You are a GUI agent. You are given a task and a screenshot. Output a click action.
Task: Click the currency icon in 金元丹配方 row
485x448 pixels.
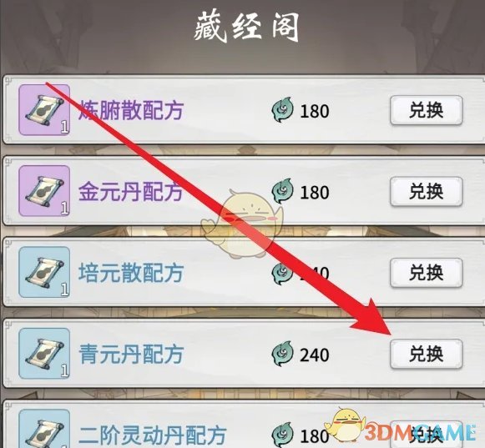click(x=282, y=191)
